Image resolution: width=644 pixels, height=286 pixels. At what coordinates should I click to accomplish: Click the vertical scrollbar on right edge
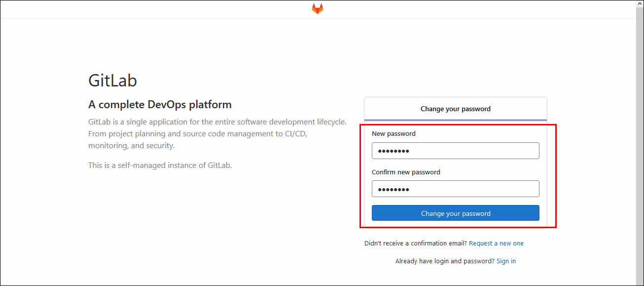click(640, 143)
